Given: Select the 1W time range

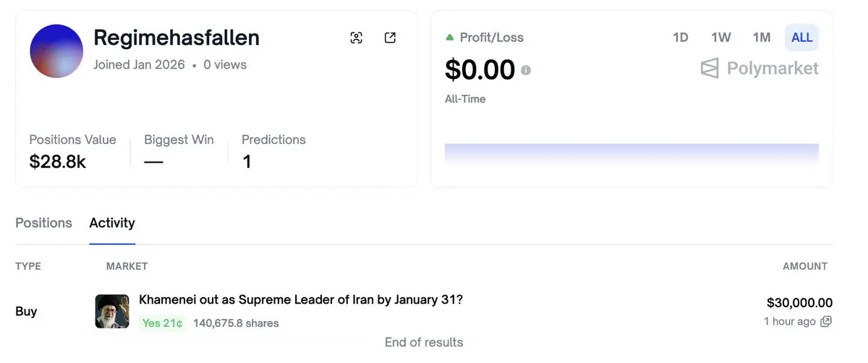Looking at the screenshot, I should pos(720,38).
